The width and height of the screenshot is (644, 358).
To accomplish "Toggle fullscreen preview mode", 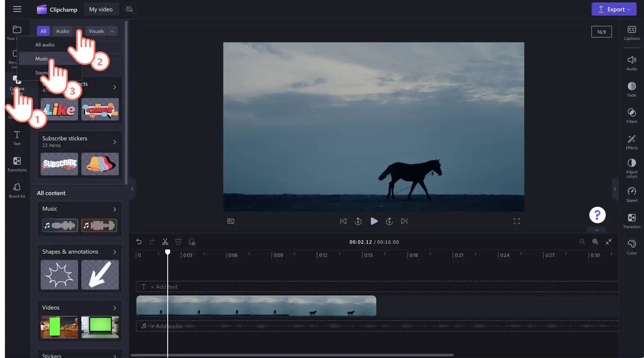I will tap(517, 221).
